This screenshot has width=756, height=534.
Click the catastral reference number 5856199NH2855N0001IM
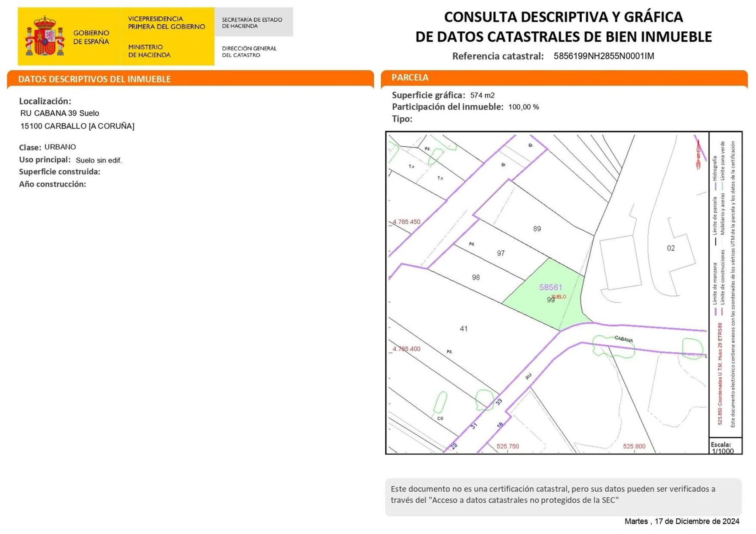coord(604,56)
